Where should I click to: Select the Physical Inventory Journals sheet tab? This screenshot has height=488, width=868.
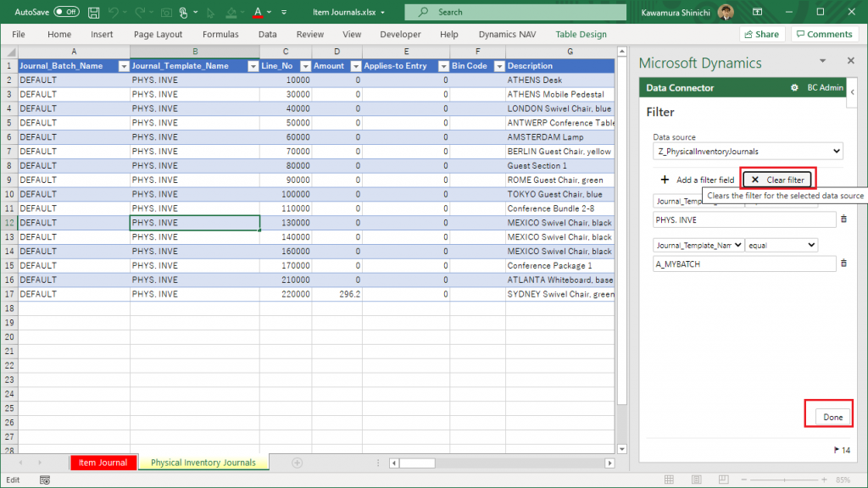203,463
